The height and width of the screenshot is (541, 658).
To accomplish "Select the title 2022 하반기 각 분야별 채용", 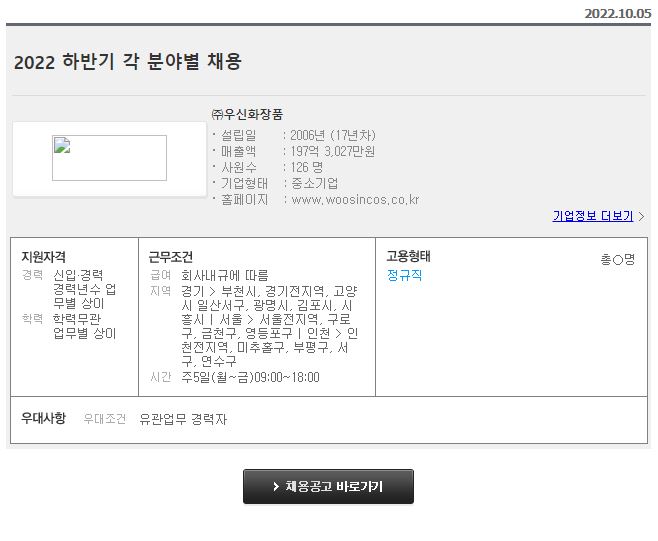I will tap(128, 62).
